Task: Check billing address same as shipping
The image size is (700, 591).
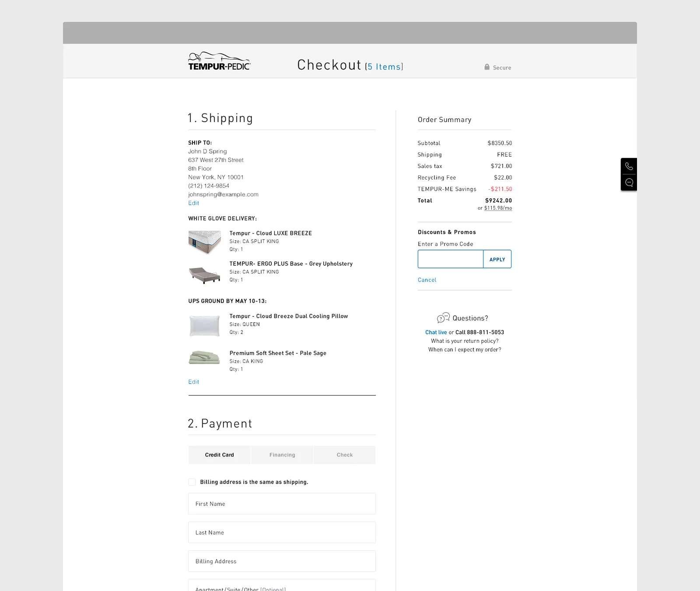Action: coord(192,482)
